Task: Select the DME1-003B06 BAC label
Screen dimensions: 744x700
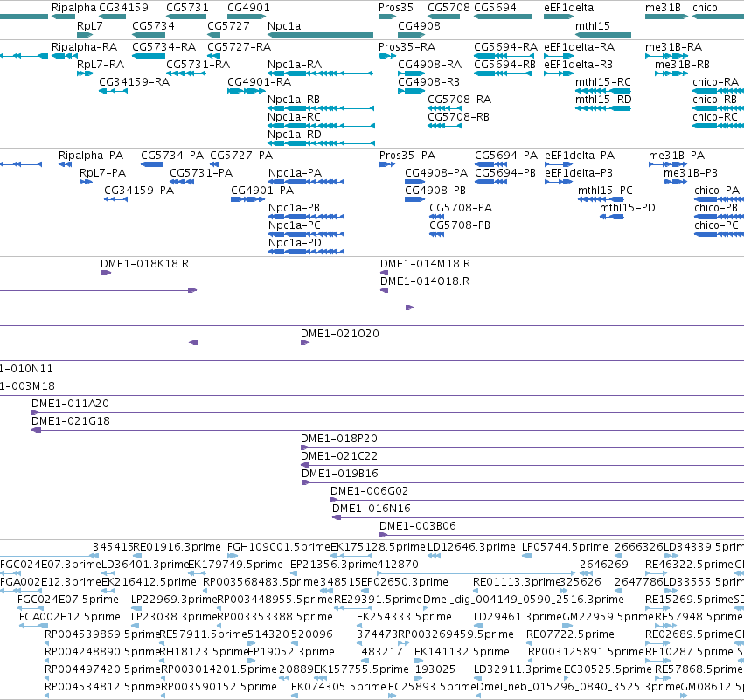Action: [418, 526]
